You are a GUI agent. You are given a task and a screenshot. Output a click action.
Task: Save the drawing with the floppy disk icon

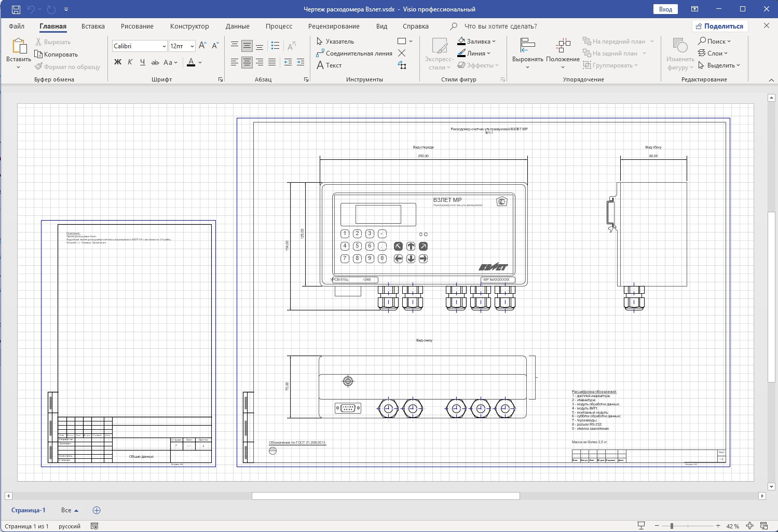click(16, 9)
